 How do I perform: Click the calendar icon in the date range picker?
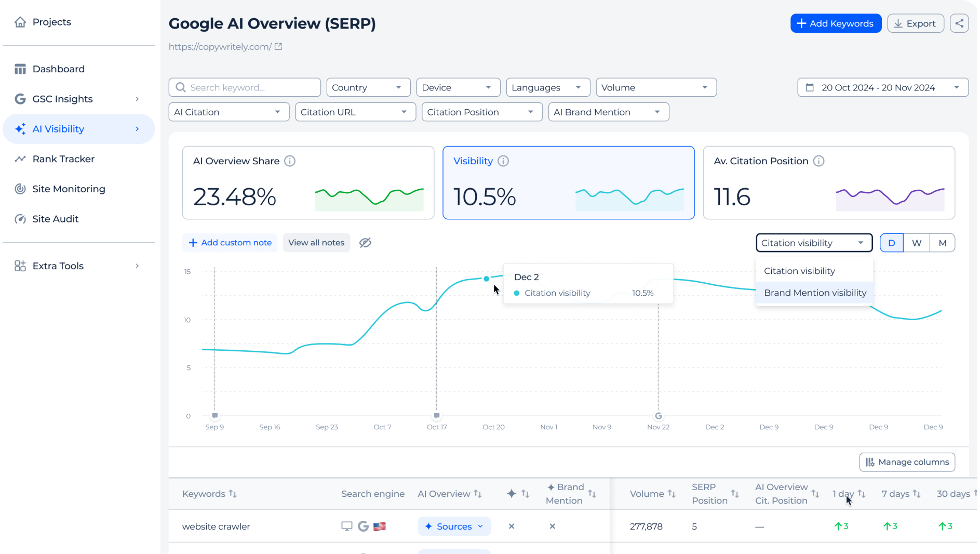811,87
